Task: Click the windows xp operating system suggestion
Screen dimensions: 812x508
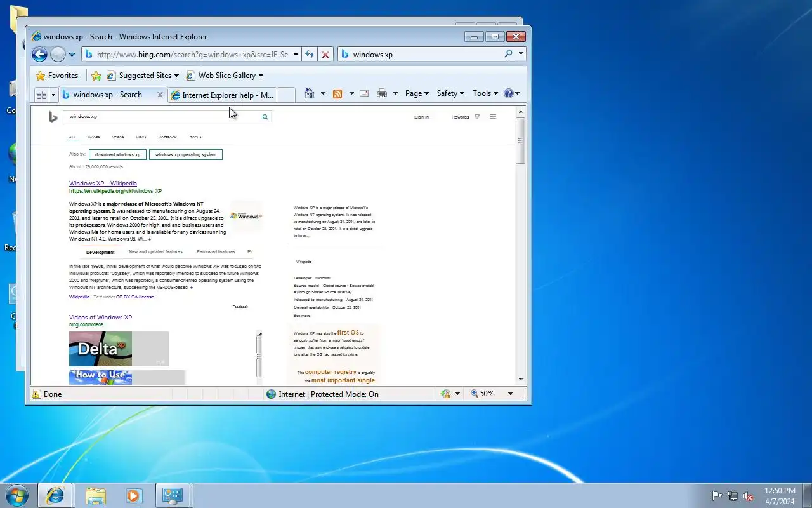Action: click(x=186, y=154)
